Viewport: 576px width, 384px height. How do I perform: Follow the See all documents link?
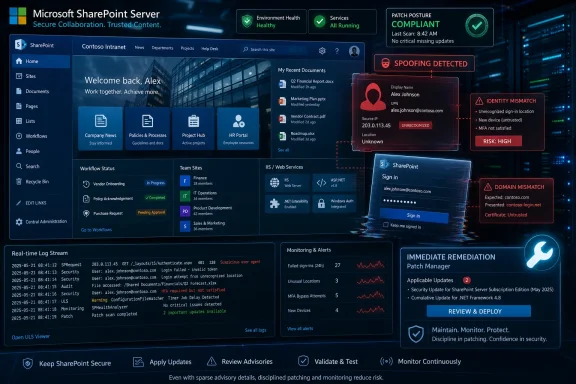coord(283,150)
